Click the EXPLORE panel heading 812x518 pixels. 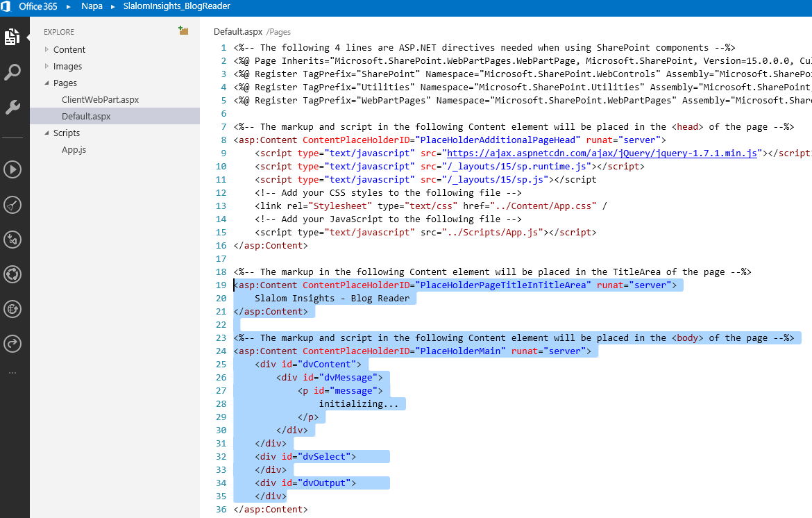pyautogui.click(x=58, y=32)
